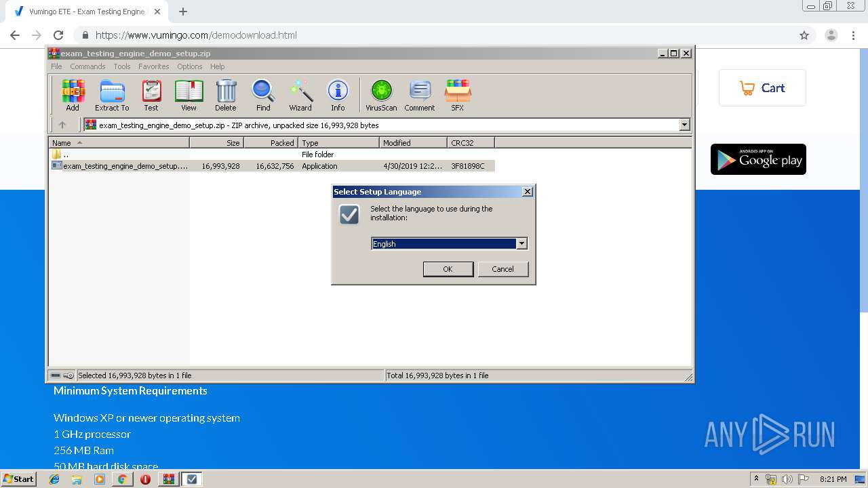Click the Chrome address bar URL
The image size is (868, 488).
(196, 35)
